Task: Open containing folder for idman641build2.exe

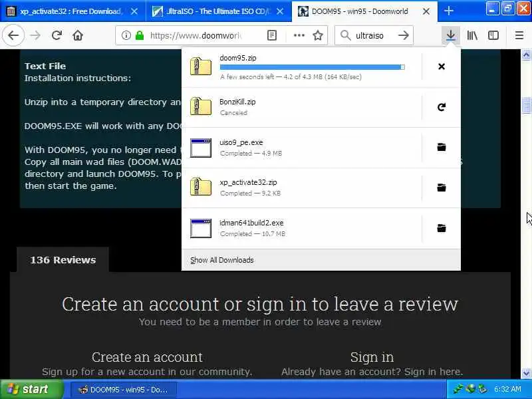Action: (x=442, y=228)
